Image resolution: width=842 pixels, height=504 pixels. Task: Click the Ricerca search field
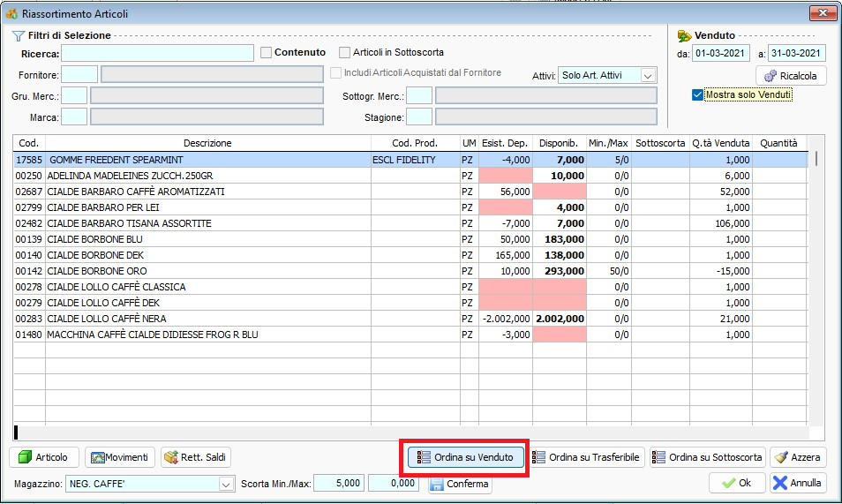pos(157,53)
